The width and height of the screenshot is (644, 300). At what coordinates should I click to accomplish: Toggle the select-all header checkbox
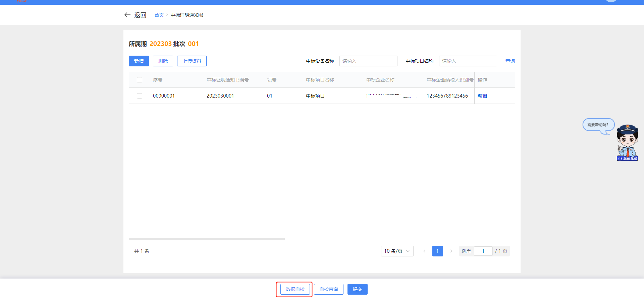pos(140,80)
